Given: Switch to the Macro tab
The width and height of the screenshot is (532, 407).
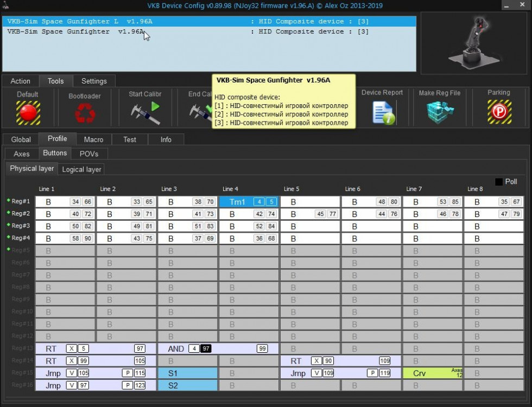Looking at the screenshot, I should [x=93, y=139].
